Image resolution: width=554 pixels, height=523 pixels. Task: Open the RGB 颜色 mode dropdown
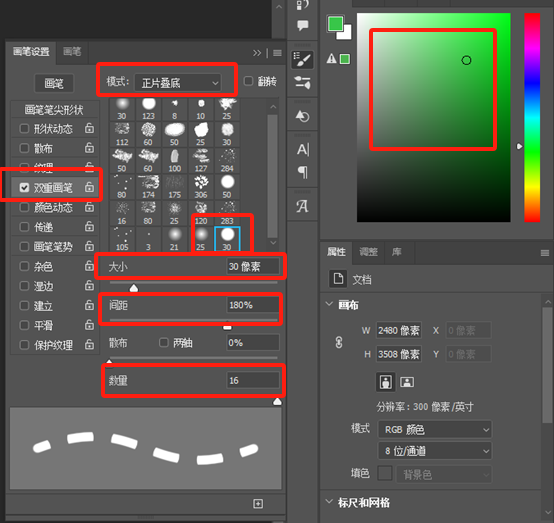click(x=435, y=429)
